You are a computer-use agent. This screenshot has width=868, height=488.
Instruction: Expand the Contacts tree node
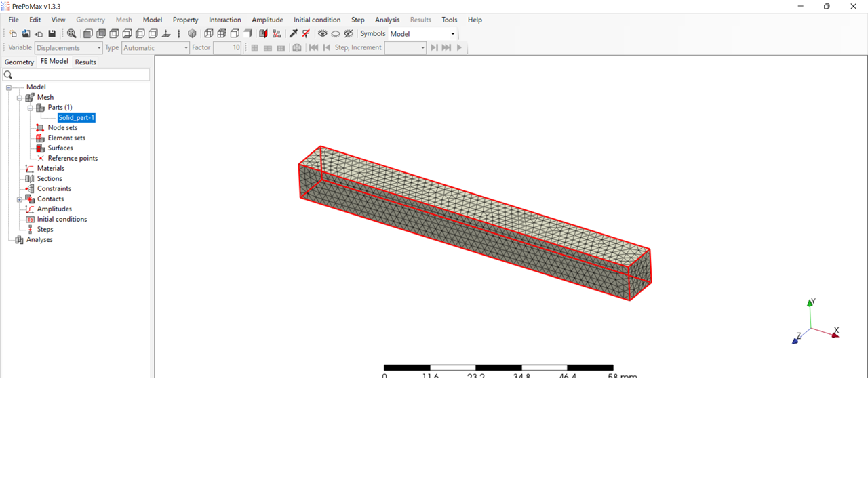point(20,199)
